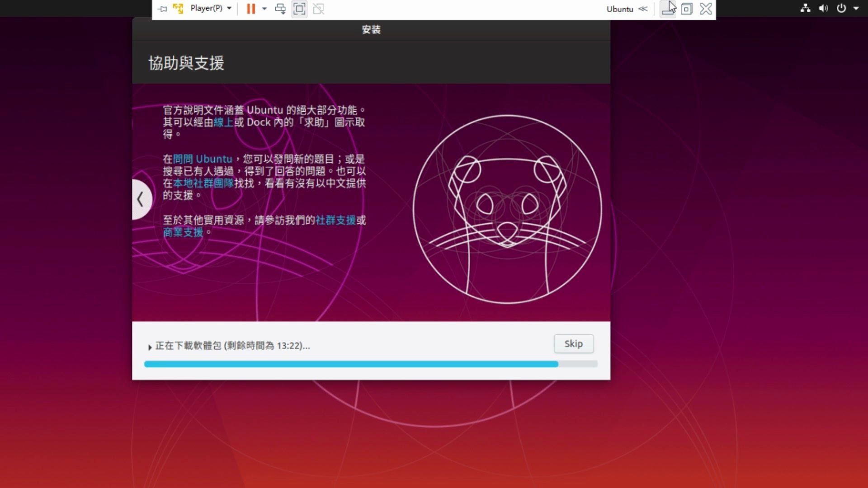The width and height of the screenshot is (868, 488).
Task: Click the grab-input cursor icon
Action: pos(668,9)
